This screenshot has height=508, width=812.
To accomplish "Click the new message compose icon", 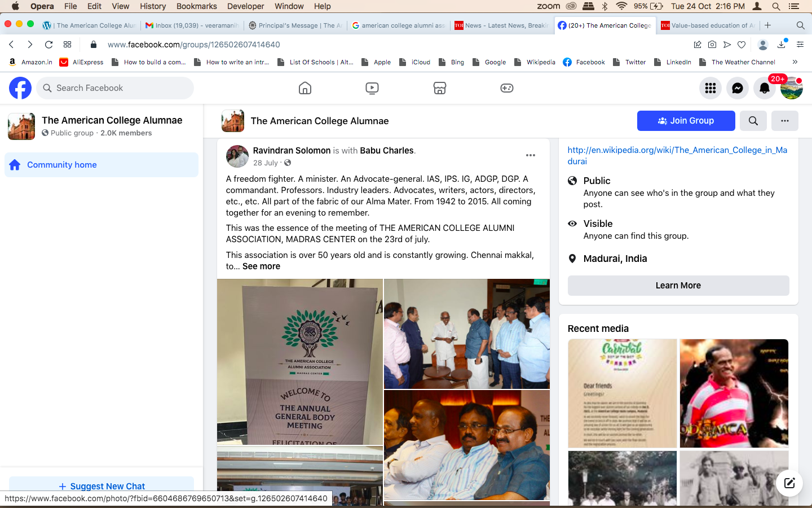I will coord(789,483).
